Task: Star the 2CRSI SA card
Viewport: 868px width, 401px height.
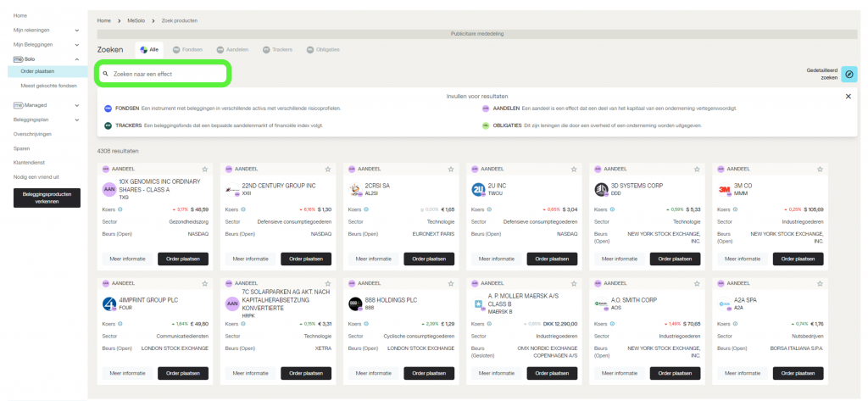Action: coord(451,169)
